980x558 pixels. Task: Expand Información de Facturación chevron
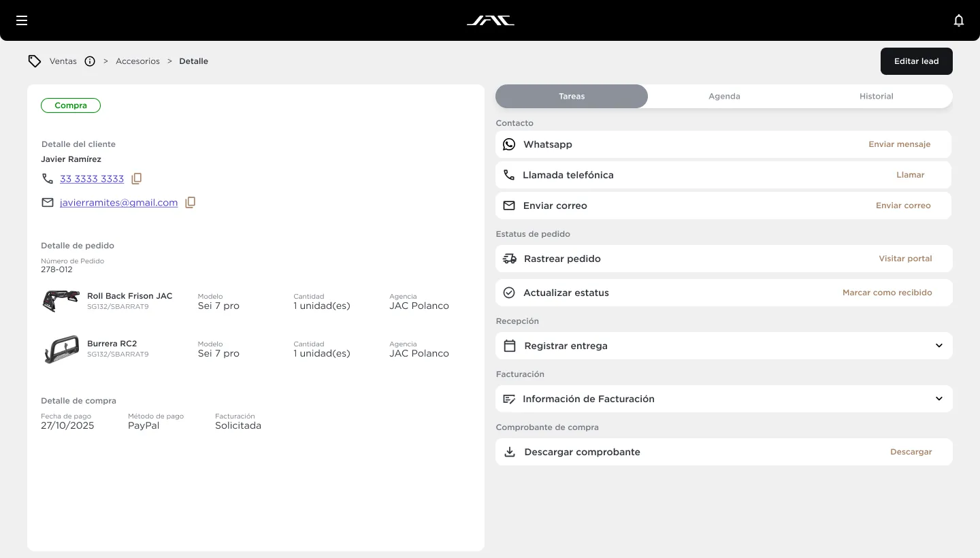[939, 399]
